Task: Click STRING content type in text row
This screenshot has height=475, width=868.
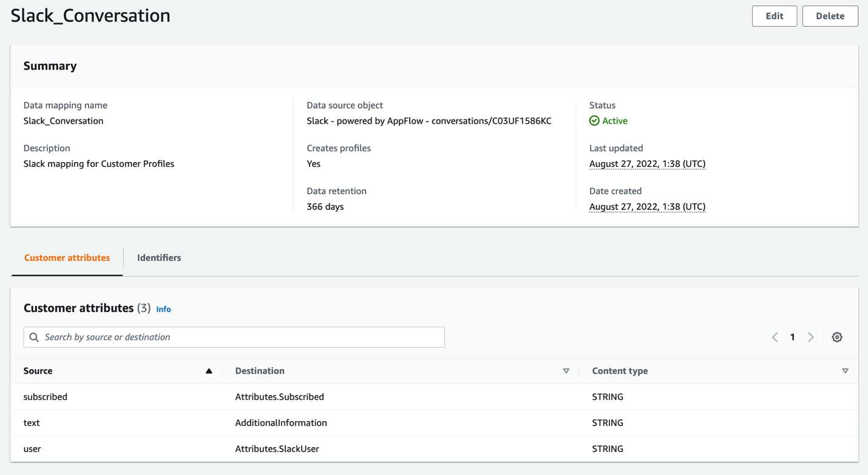Action: [x=608, y=423]
